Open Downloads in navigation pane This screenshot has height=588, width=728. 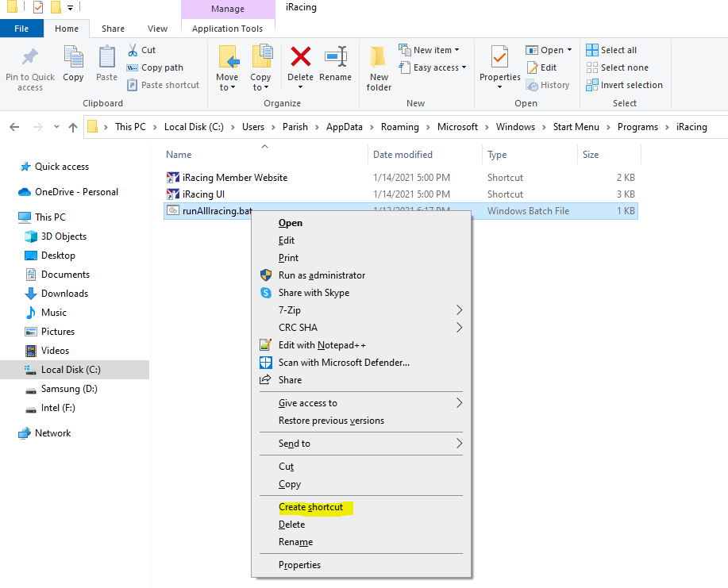pos(56,294)
